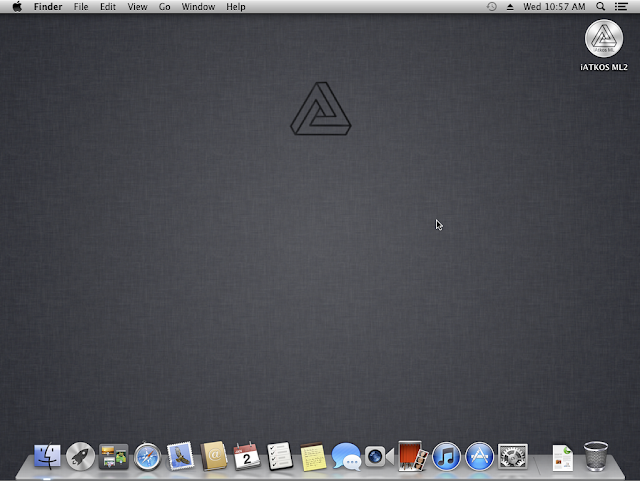The width and height of the screenshot is (640, 481).
Task: Open the File menu
Action: pos(81,7)
